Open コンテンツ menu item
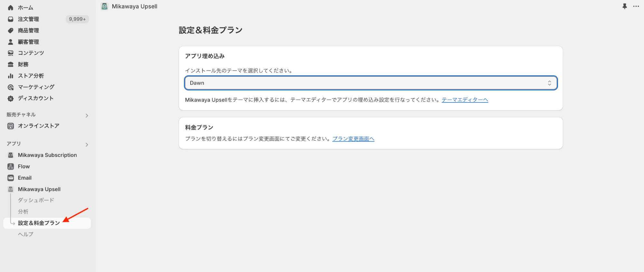 tap(31, 53)
